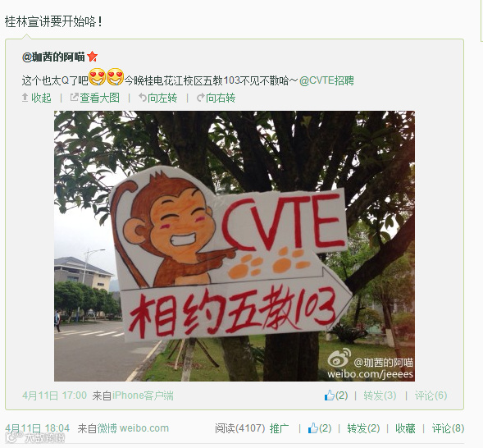Image resolution: width=483 pixels, height=448 pixels.
Task: Open the 4月11日 17:00 timestamp link
Action: click(x=54, y=395)
